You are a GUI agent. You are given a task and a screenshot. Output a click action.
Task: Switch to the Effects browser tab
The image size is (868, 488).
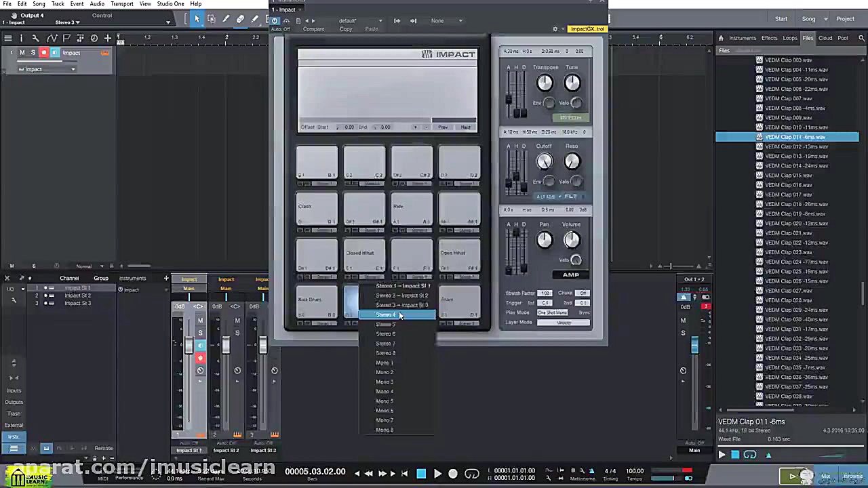coord(769,38)
